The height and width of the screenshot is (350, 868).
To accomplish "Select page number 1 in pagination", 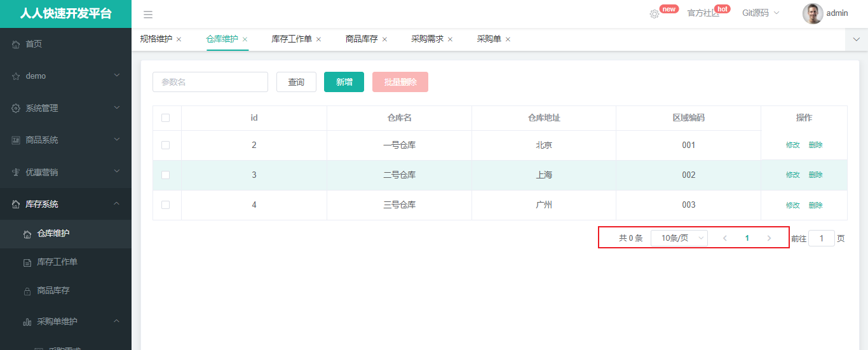I will click(x=747, y=238).
